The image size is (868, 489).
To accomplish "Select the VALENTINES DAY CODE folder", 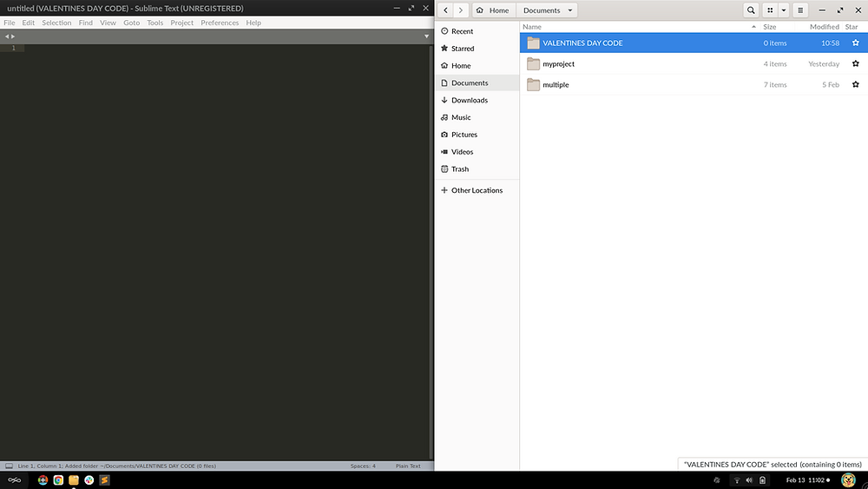I will pyautogui.click(x=694, y=43).
